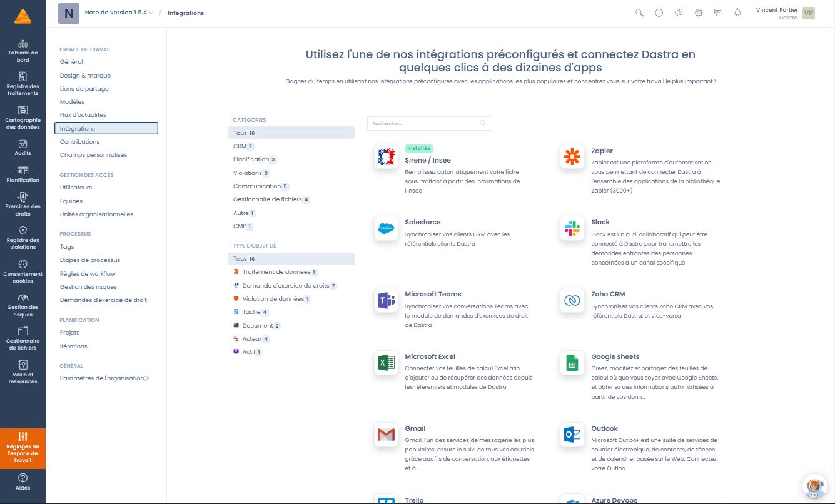835x504 pixels.
Task: Open the Microsoft Excel integration title
Action: (430, 356)
